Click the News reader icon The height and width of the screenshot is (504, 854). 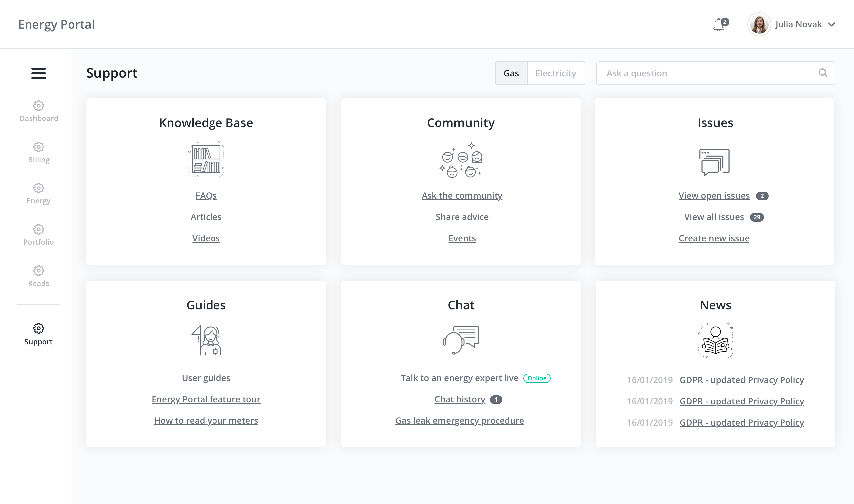[715, 341]
